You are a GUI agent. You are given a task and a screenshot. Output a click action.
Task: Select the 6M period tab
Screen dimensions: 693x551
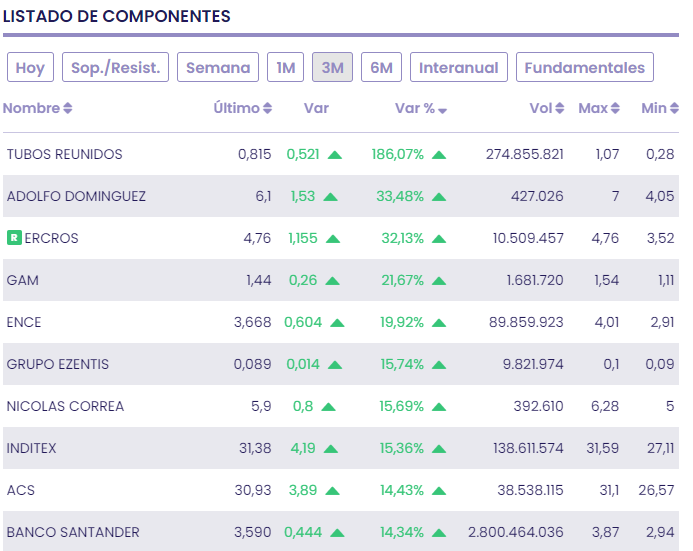[381, 67]
